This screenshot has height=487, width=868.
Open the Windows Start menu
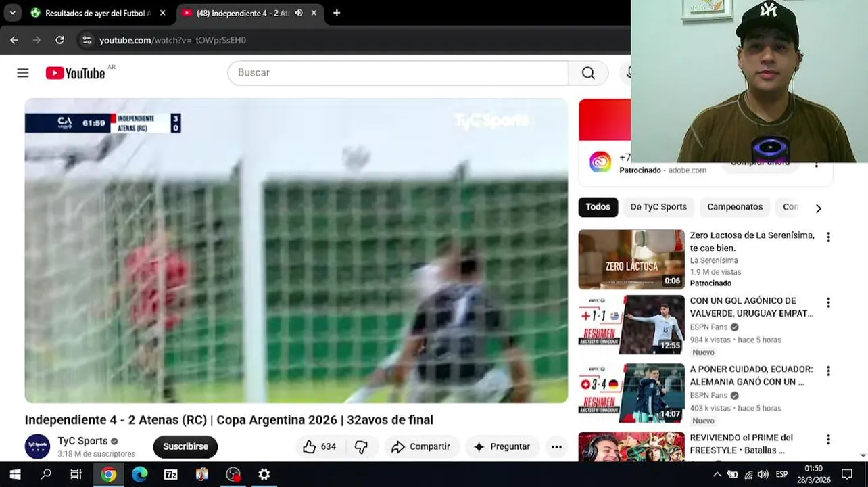[x=15, y=474]
